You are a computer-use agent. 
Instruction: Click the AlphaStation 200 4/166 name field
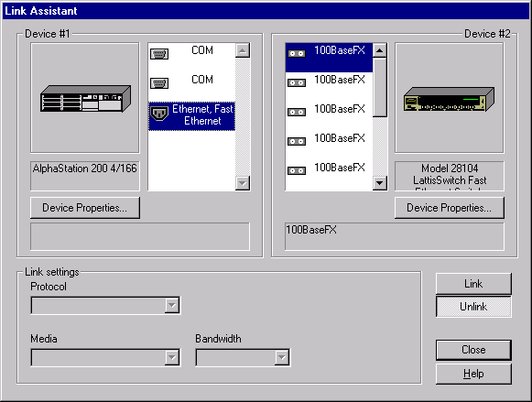click(85, 176)
